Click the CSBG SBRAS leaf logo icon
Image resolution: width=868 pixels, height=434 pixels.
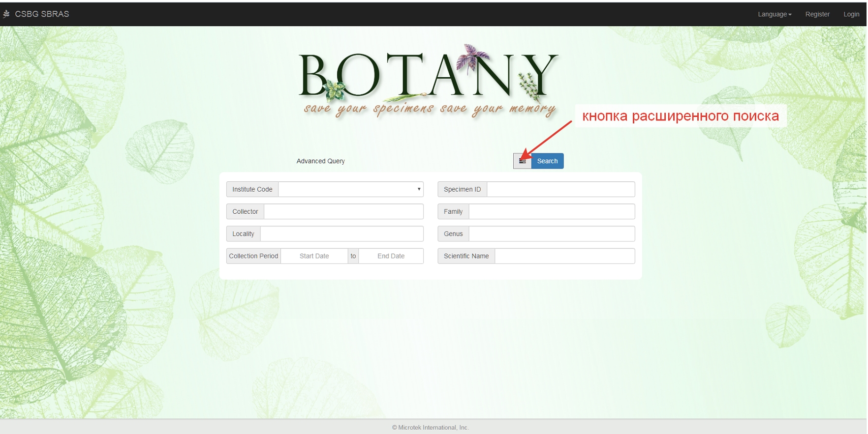click(x=6, y=14)
